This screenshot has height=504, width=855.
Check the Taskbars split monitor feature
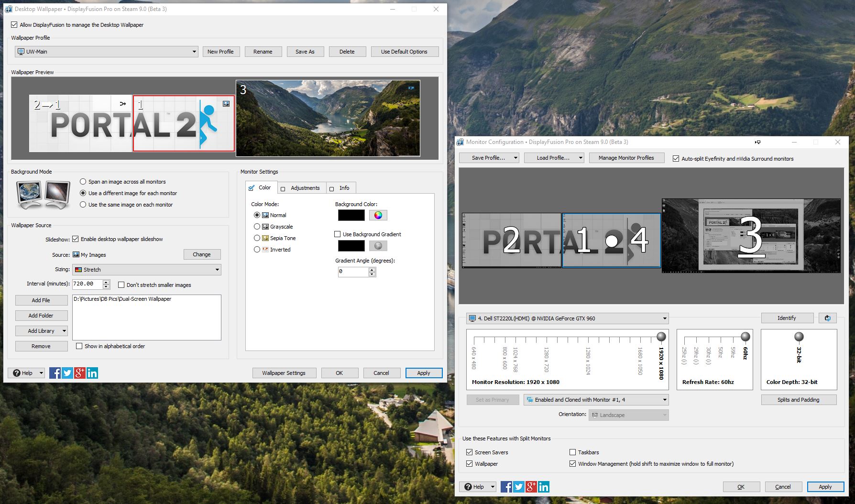tap(572, 452)
